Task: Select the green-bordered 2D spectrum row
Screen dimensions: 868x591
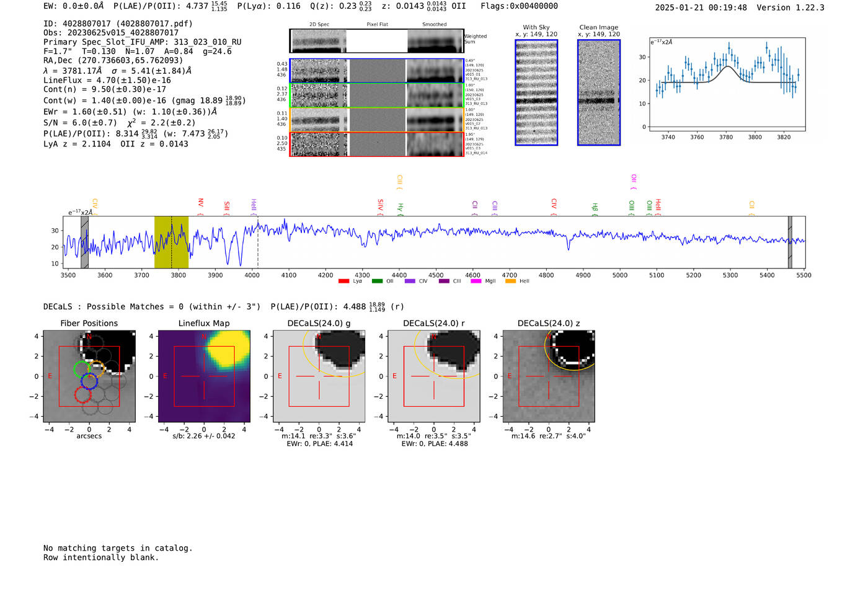Action: [376, 96]
